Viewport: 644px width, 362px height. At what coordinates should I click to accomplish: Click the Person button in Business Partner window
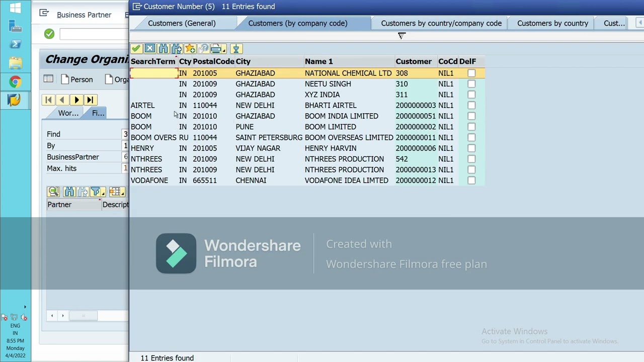click(76, 79)
